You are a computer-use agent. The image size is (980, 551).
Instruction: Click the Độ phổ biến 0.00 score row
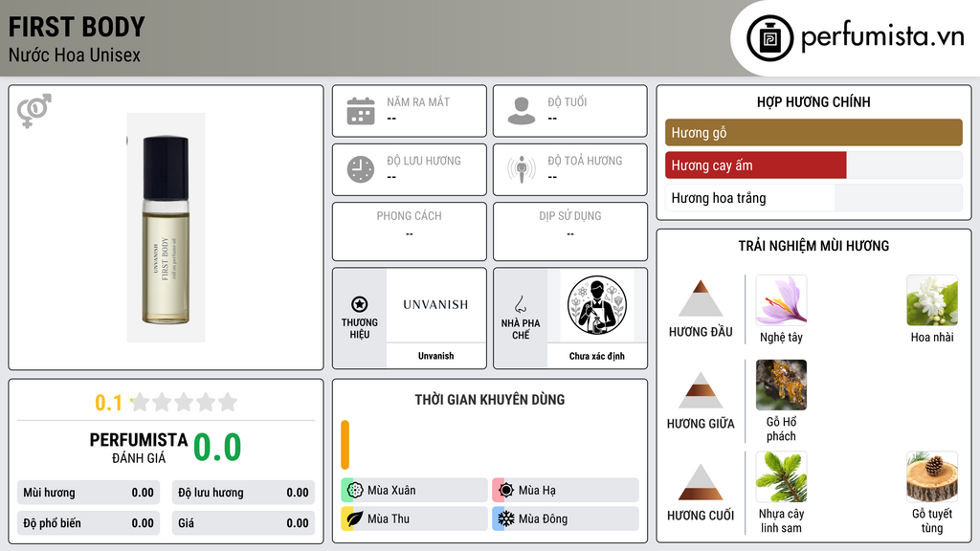[x=88, y=523]
